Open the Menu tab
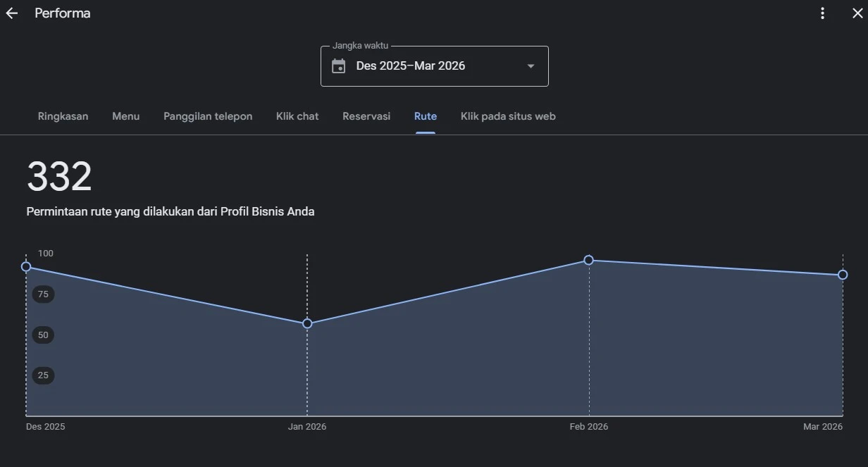Image resolution: width=868 pixels, height=467 pixels. pyautogui.click(x=125, y=116)
